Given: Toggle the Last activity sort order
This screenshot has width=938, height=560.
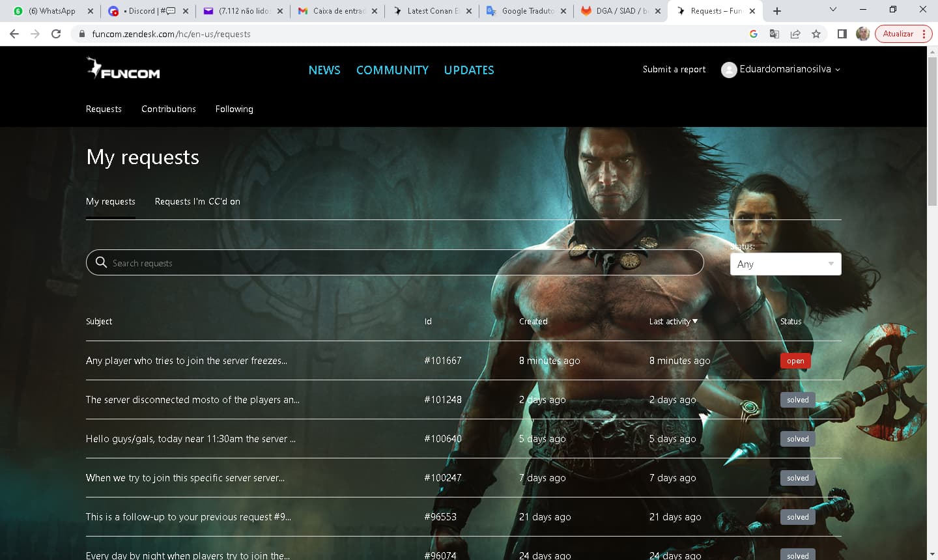Looking at the screenshot, I should (x=673, y=321).
